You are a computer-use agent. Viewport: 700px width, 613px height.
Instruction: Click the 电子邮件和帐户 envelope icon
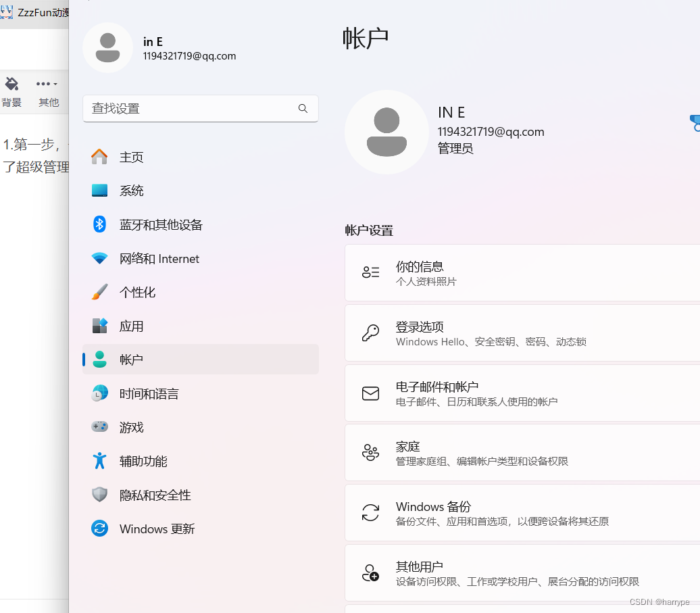click(x=370, y=393)
